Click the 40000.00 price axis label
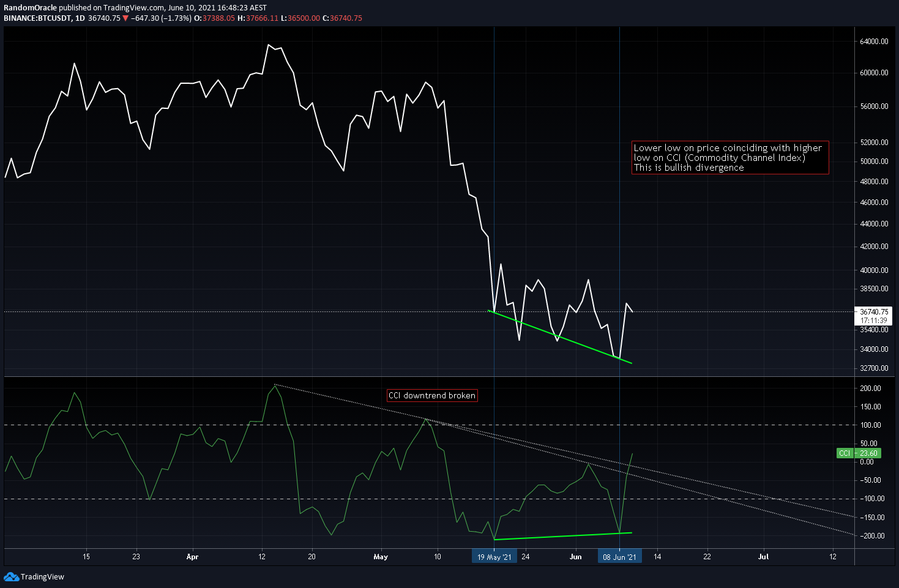 tap(874, 270)
